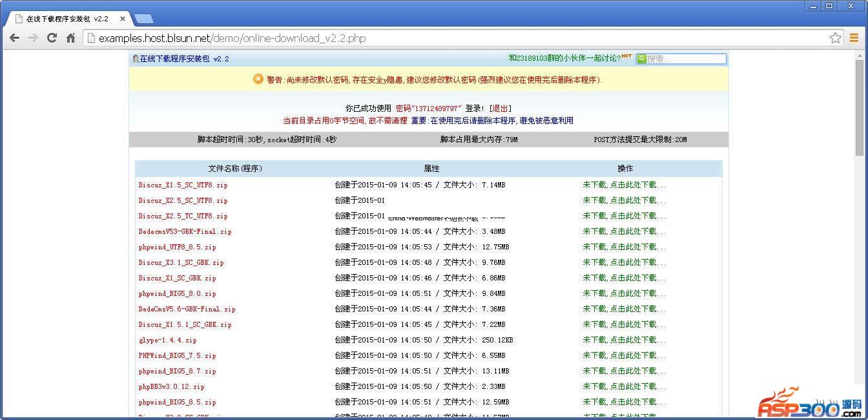Go to browser home page icon
The image size is (868, 420).
point(71,38)
